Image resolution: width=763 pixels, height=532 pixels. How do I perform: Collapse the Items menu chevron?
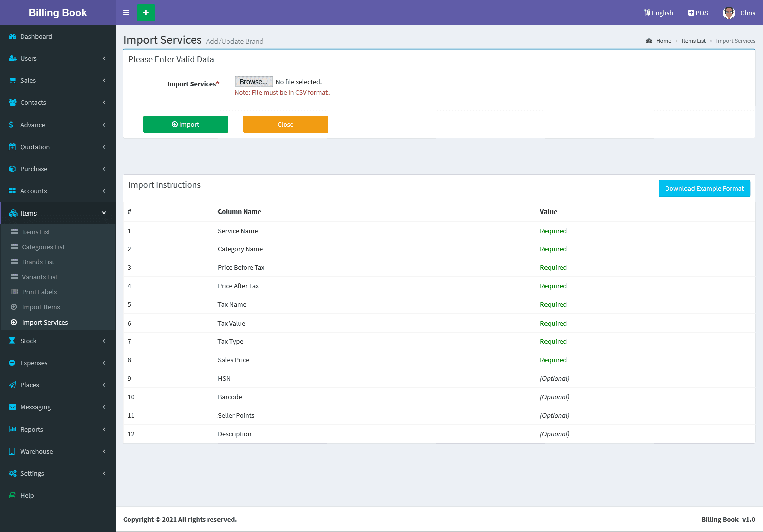(104, 213)
